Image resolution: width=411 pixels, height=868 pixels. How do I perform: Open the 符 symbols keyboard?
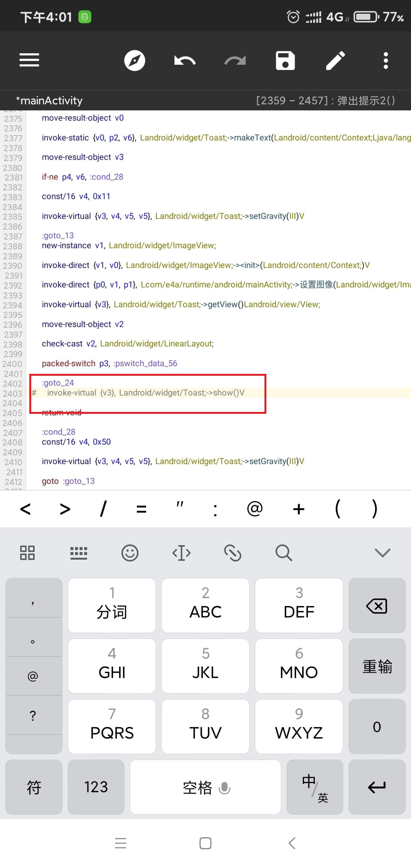pyautogui.click(x=34, y=787)
